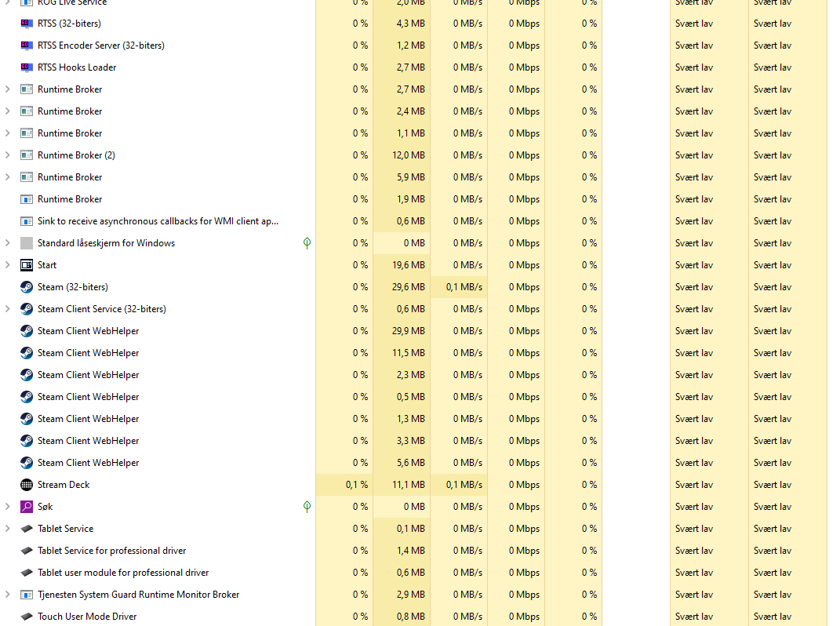
Task: Select the 'RTSS Hooks Loader' name
Action: pyautogui.click(x=77, y=67)
